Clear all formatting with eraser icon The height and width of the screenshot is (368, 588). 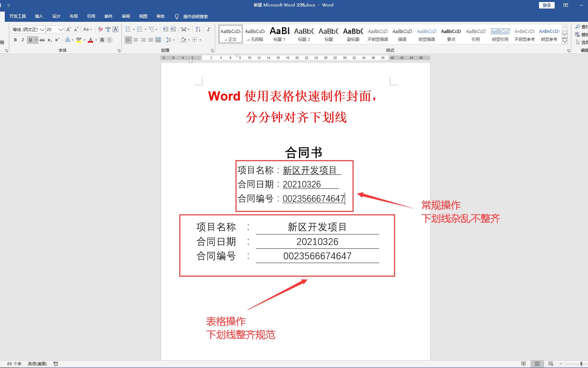pyautogui.click(x=100, y=29)
